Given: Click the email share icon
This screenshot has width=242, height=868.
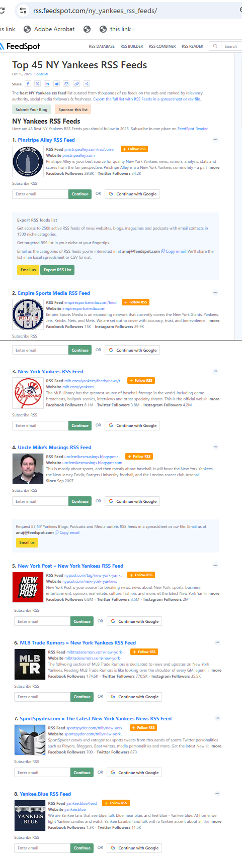Looking at the screenshot, I should (x=66, y=84).
